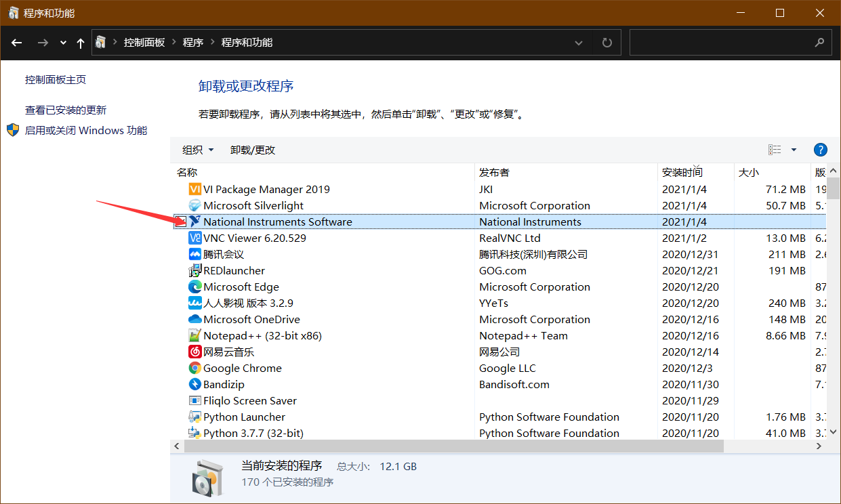Viewport: 841px width, 504px height.
Task: Change view with the 更改视图 button
Action: [775, 150]
